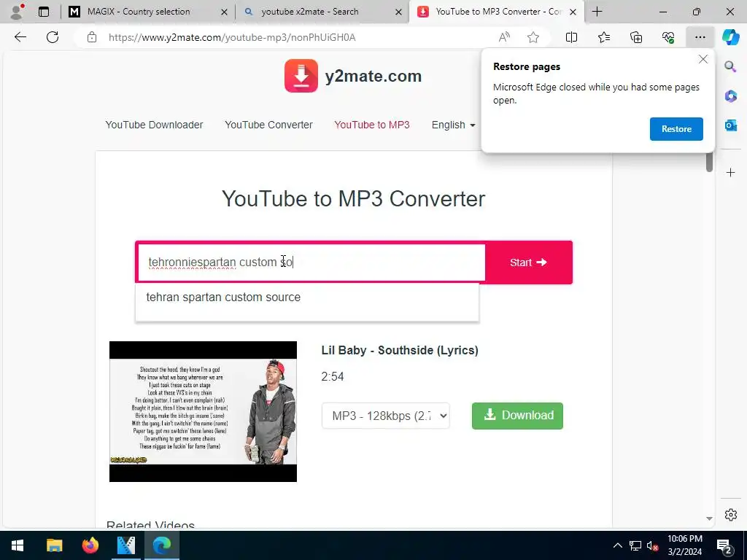Open the Favorites list icon
Viewport: 747px width, 560px height.
pos(603,37)
